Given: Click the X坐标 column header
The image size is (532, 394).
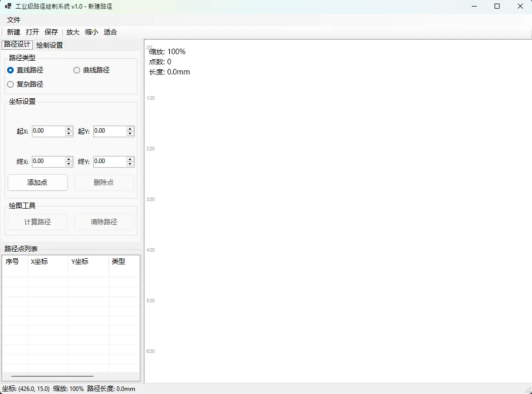Looking at the screenshot, I should (48, 262).
